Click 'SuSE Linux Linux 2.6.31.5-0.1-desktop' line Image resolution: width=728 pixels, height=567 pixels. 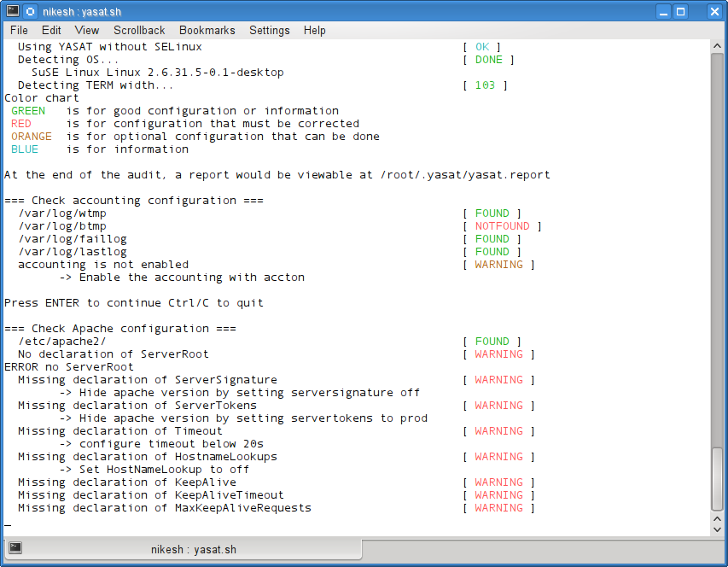pos(157,73)
